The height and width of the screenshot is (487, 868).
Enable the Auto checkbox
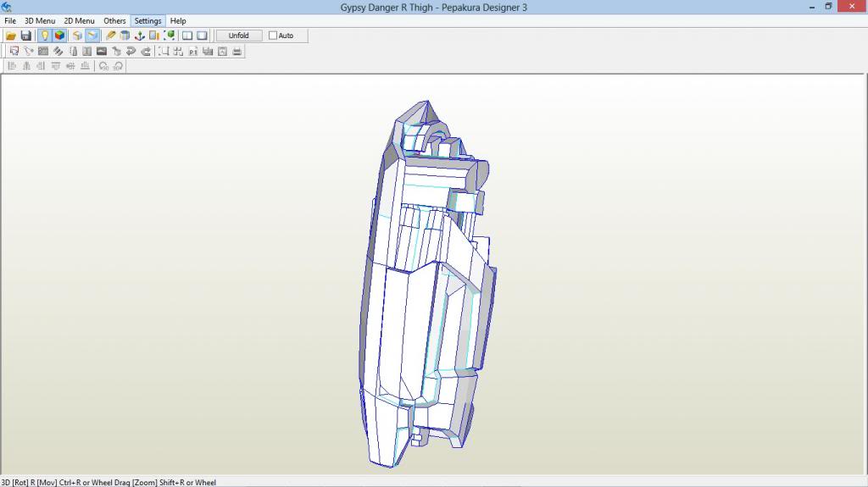(273, 36)
